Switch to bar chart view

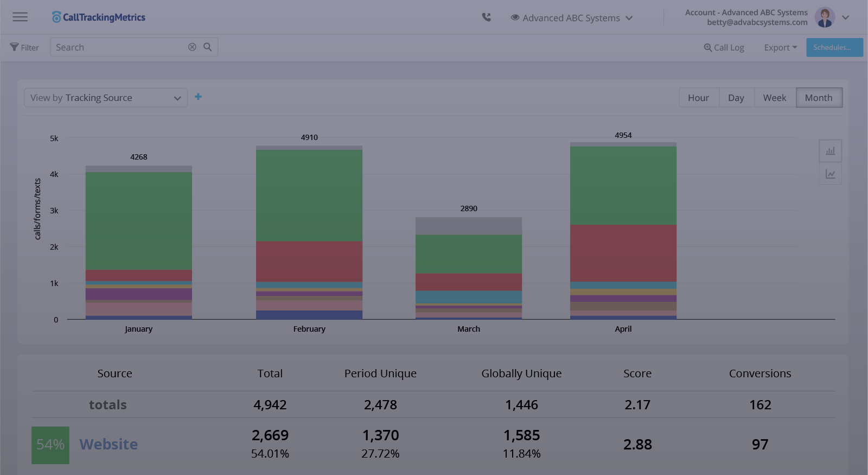830,151
